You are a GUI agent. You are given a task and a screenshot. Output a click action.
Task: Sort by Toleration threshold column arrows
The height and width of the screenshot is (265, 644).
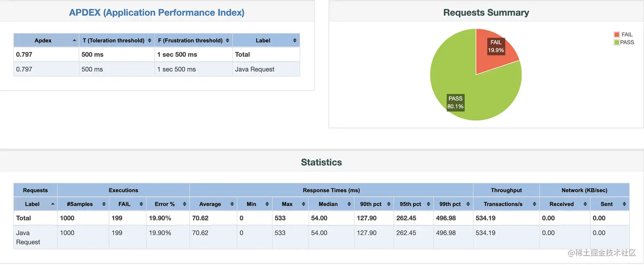tap(149, 40)
